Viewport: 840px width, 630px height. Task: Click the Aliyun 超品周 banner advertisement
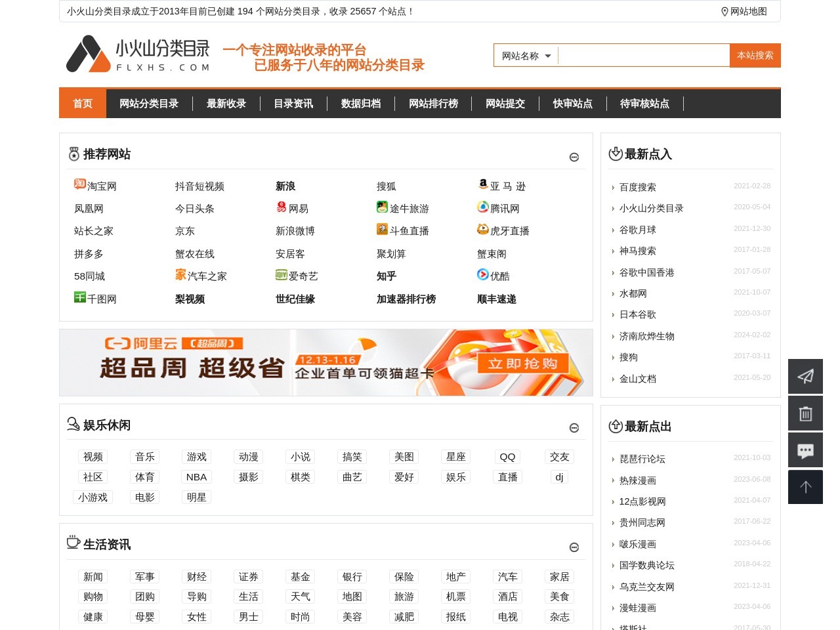click(x=326, y=363)
